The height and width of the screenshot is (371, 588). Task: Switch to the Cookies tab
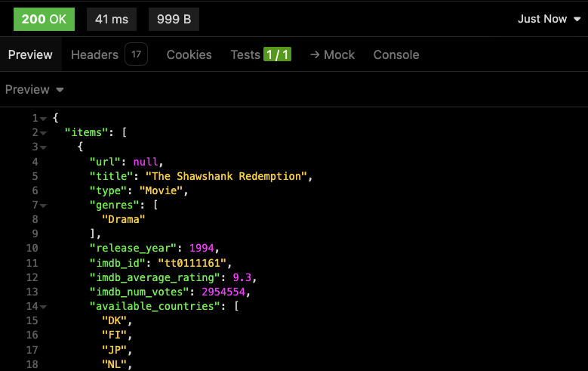(x=189, y=55)
